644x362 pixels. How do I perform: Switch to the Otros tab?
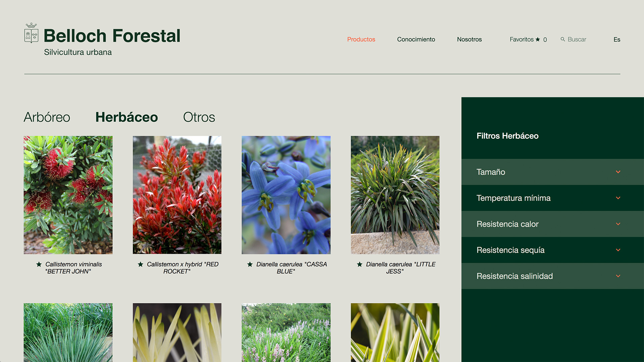point(199,117)
